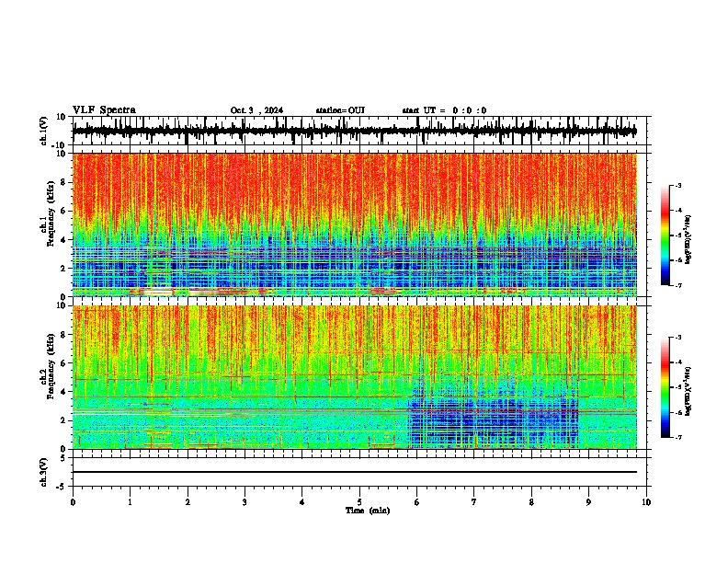Screen dimensions: 728x563
Task: Click time axis tick label 0
Action: 73,502
